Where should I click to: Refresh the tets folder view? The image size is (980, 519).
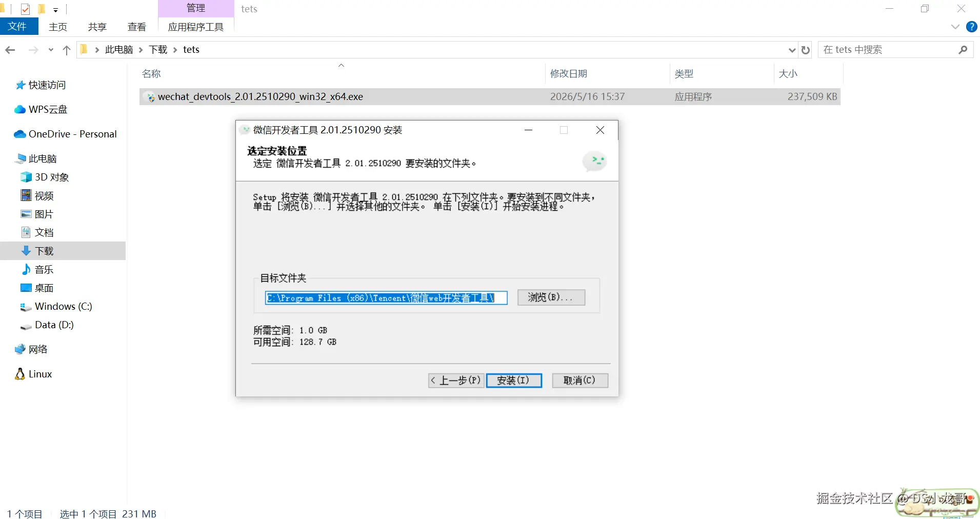[x=806, y=50]
